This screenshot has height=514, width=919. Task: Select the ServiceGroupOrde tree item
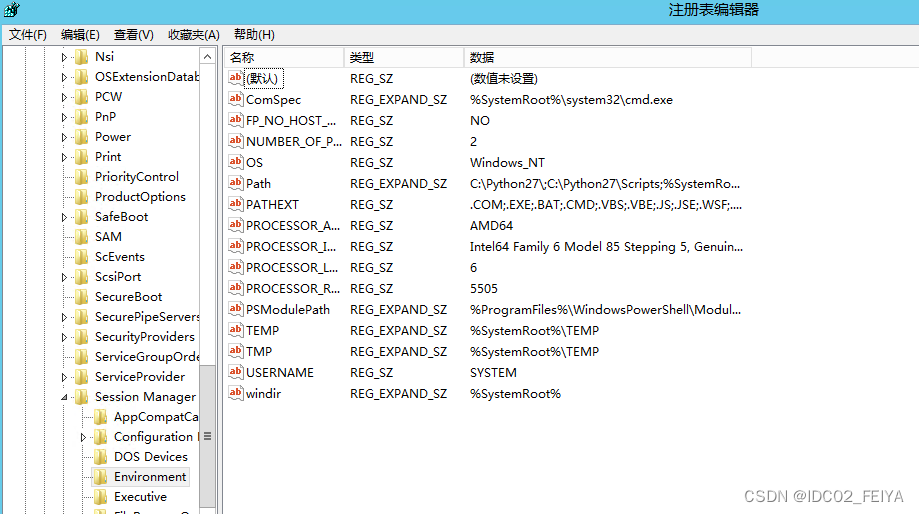[147, 356]
